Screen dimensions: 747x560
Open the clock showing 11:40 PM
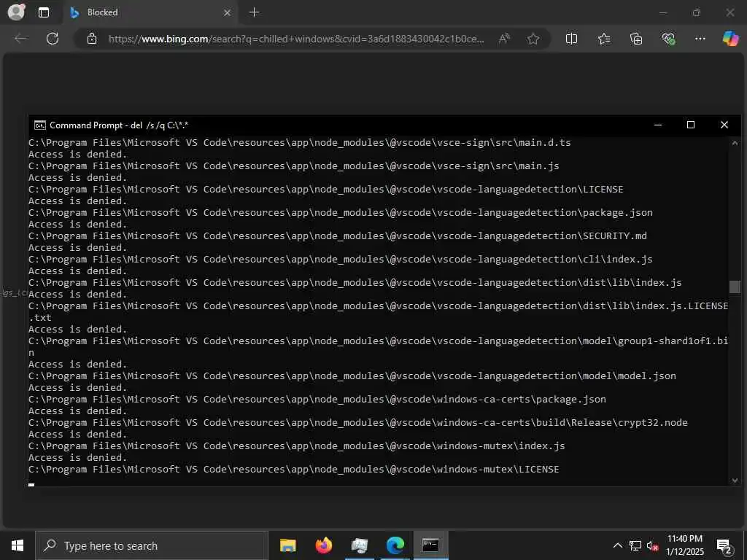click(685, 545)
